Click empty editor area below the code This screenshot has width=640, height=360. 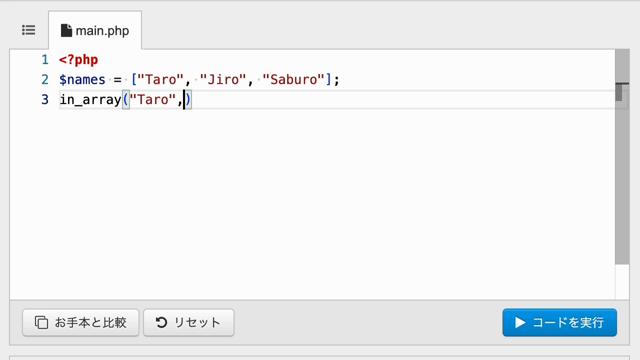pyautogui.click(x=312, y=204)
